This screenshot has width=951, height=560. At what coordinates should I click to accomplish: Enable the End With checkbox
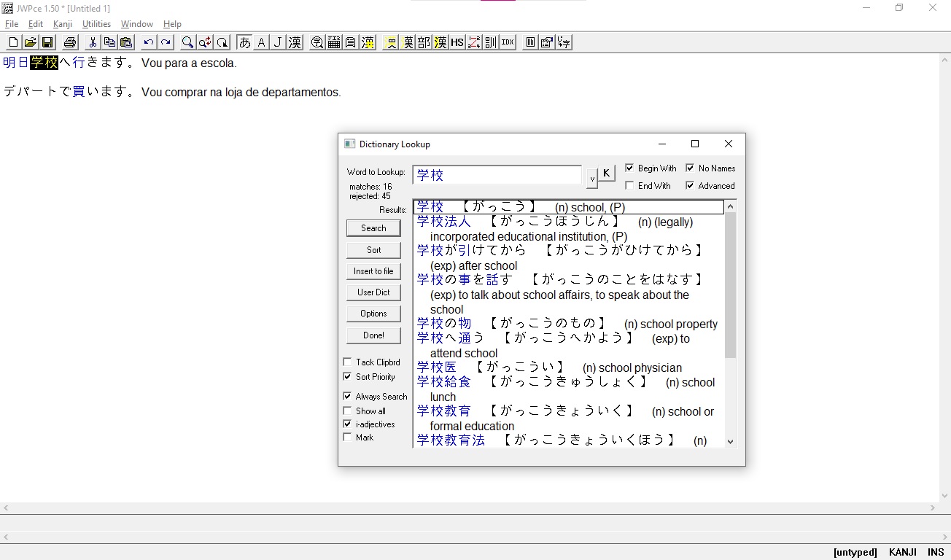[629, 186]
